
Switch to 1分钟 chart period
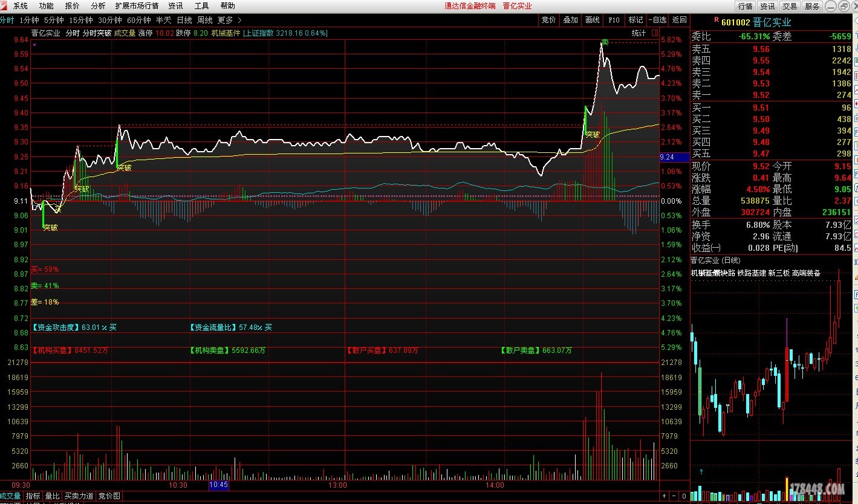[30, 20]
